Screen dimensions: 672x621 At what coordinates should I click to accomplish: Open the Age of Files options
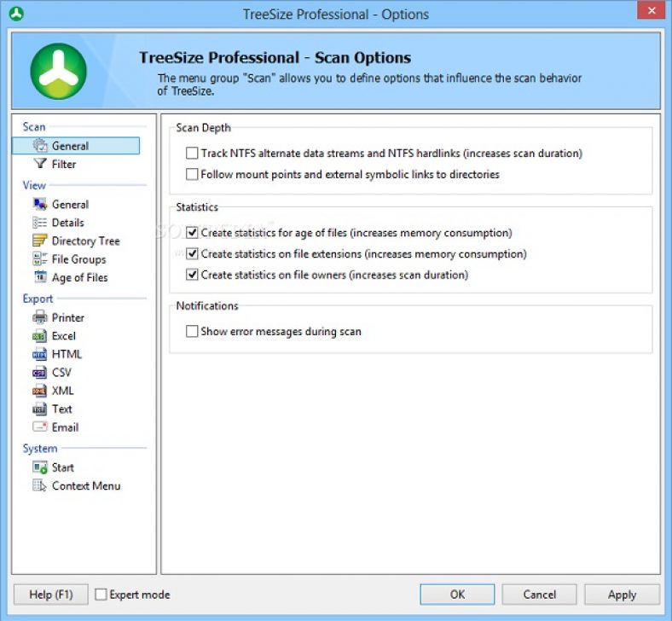[x=79, y=277]
